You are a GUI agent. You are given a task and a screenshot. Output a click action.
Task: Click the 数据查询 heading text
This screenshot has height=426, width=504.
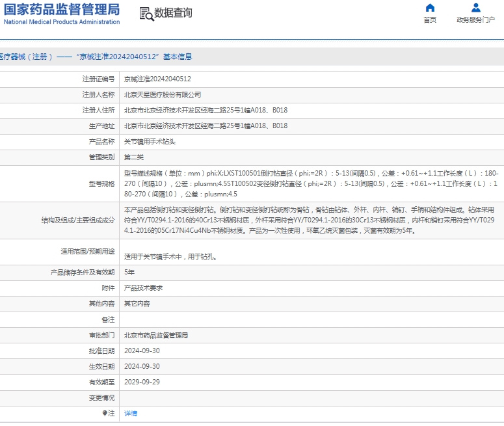tap(173, 13)
